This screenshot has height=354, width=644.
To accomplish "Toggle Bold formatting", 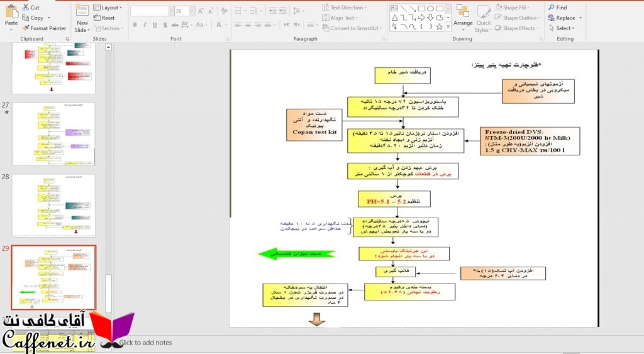I will (135, 25).
